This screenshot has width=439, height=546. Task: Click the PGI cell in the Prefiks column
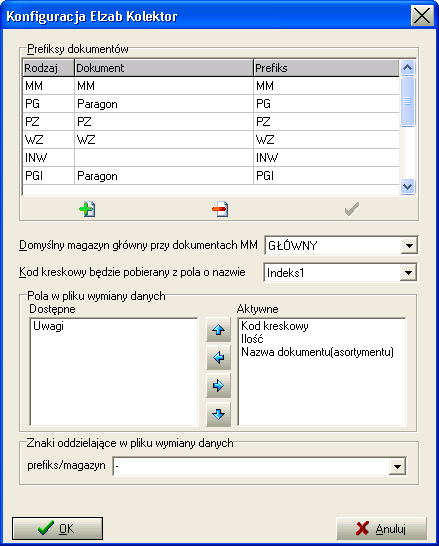327,176
